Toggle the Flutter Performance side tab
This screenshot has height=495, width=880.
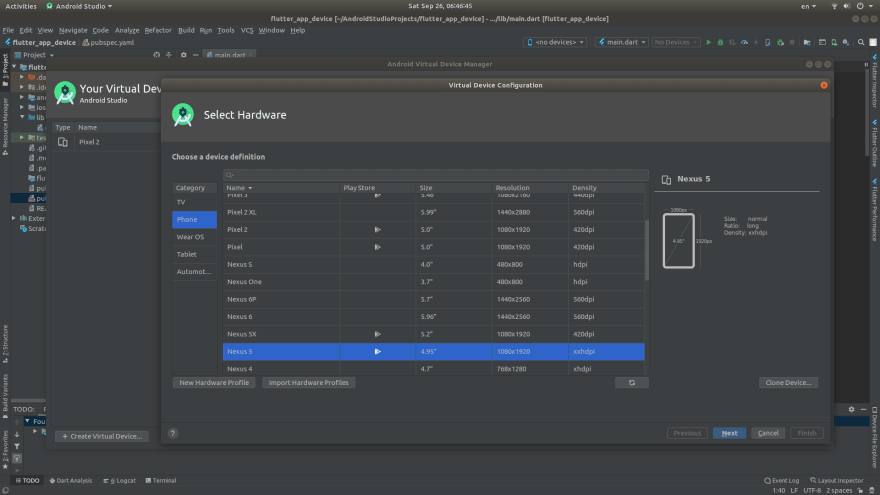(874, 210)
